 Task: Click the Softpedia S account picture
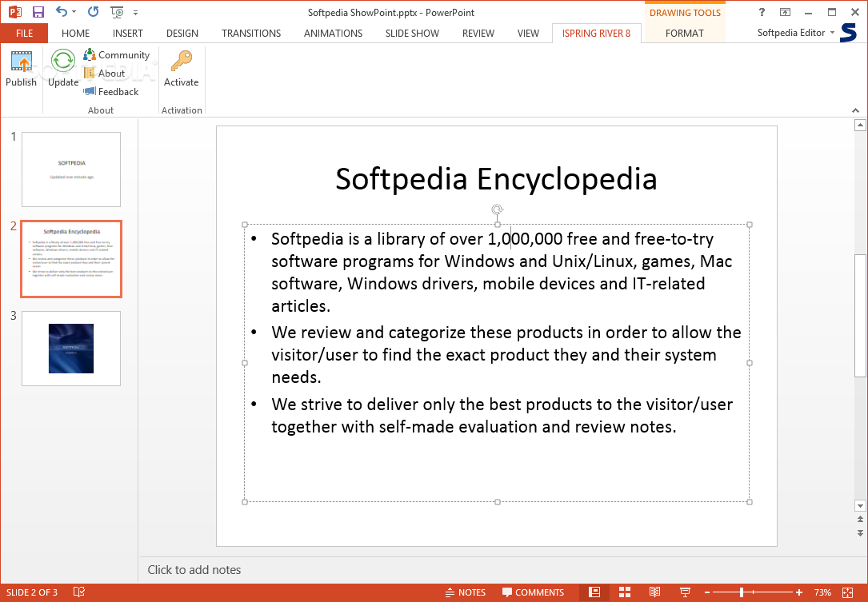click(849, 33)
